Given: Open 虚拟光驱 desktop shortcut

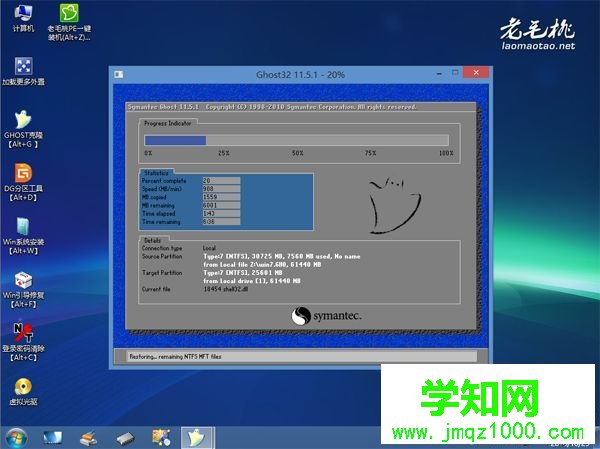Looking at the screenshot, I should (23, 391).
